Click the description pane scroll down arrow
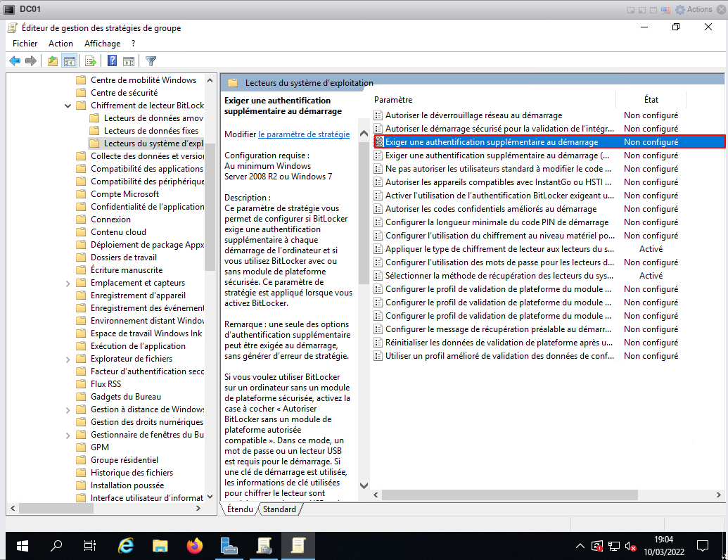 click(364, 485)
